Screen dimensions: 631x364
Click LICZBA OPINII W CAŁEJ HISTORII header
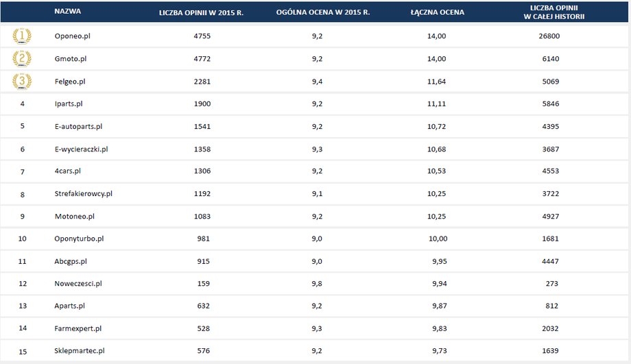[x=553, y=12]
